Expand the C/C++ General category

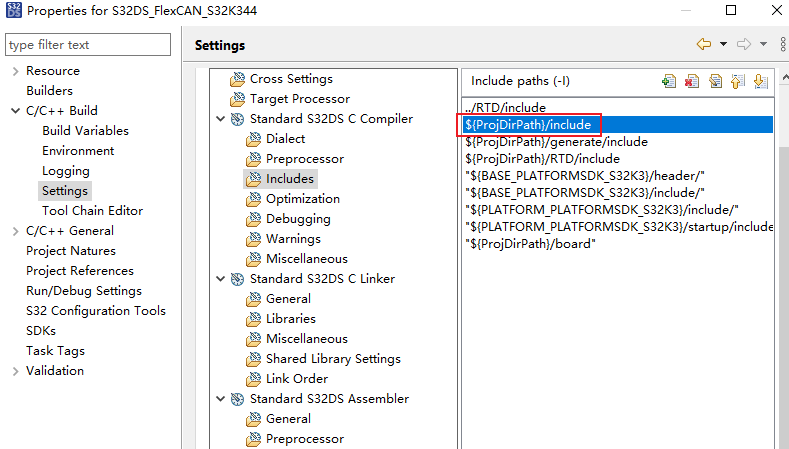tap(16, 231)
